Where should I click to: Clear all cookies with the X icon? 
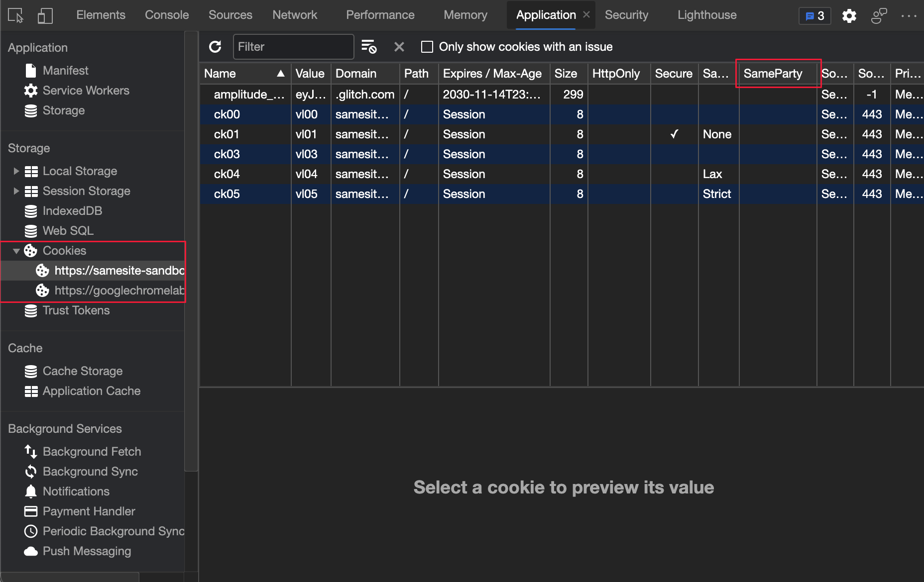399,46
